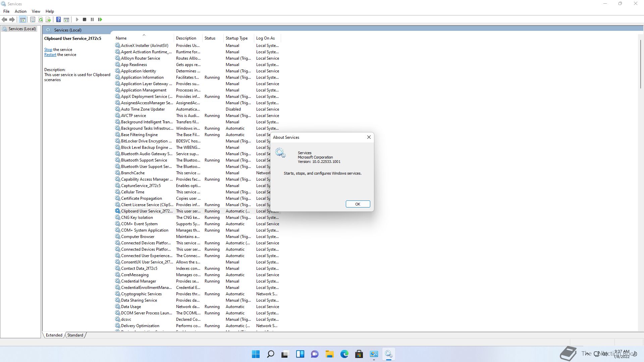Open Microsoft Store from taskbar
The image size is (644, 362).
tap(359, 354)
